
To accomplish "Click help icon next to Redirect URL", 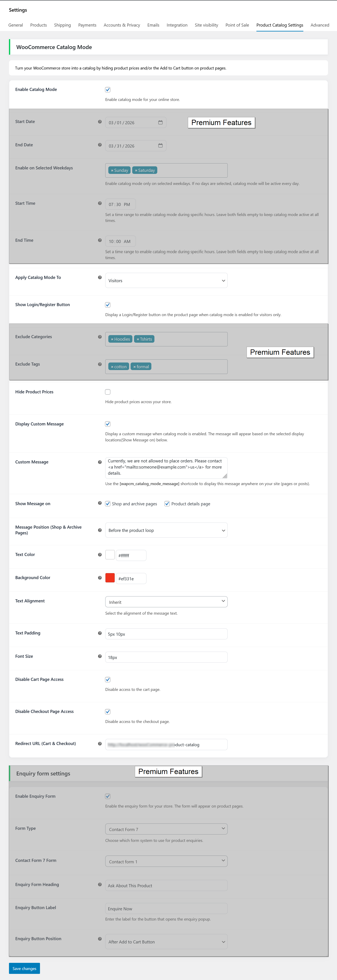I will pyautogui.click(x=100, y=744).
